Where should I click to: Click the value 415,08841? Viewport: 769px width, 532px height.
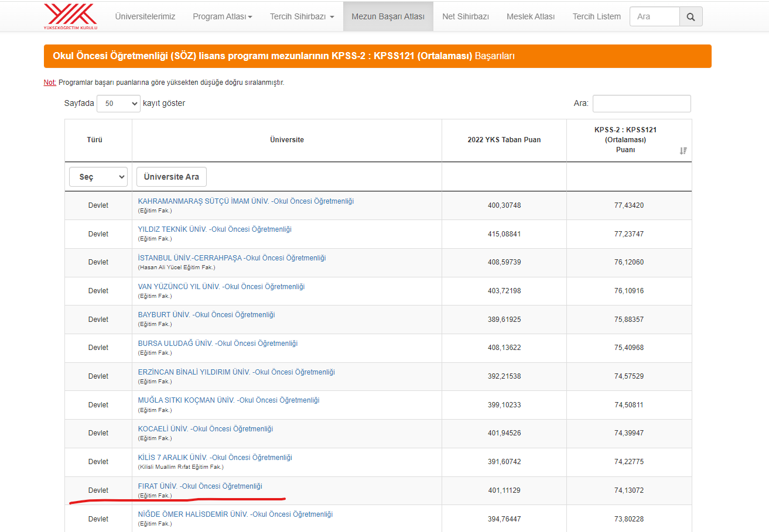pyautogui.click(x=504, y=234)
